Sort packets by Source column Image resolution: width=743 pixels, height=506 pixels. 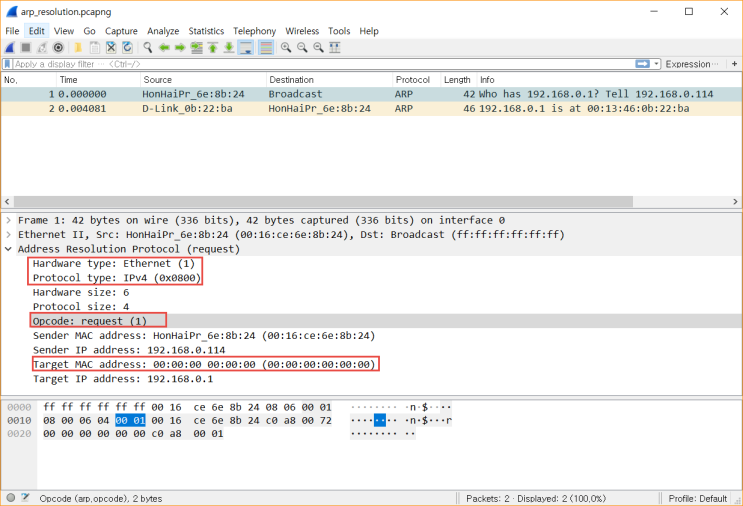pyautogui.click(x=203, y=80)
